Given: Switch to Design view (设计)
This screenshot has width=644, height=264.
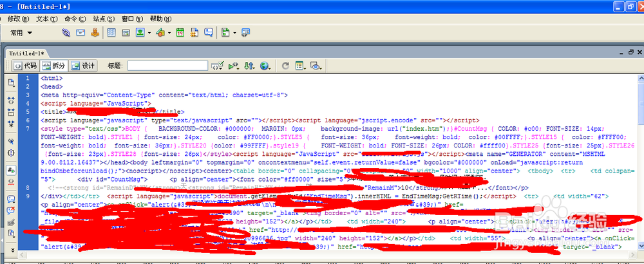Looking at the screenshot, I should coord(82,66).
